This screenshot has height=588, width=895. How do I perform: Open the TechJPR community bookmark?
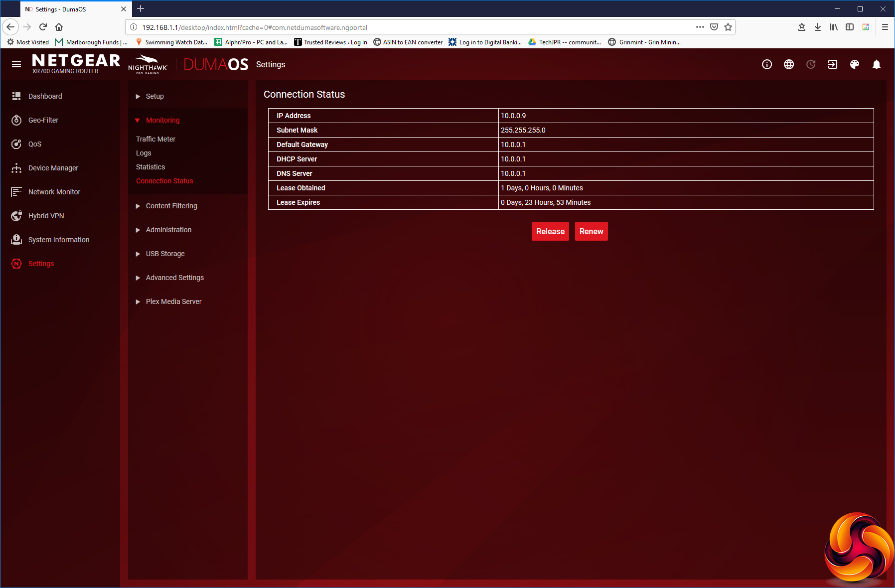(565, 42)
